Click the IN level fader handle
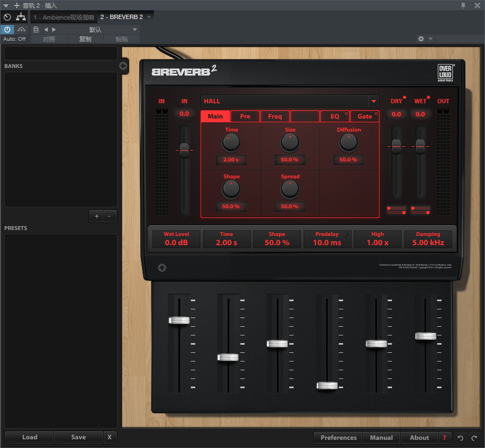 click(184, 151)
